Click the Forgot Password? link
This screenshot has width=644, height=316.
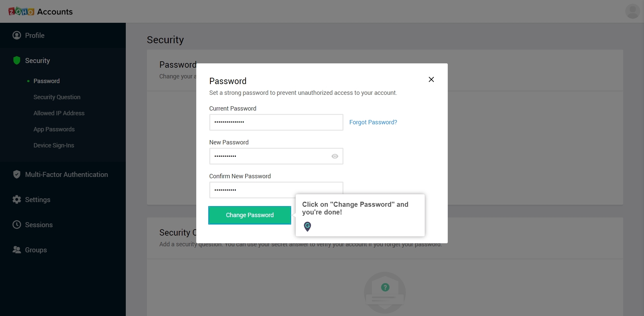pyautogui.click(x=373, y=122)
